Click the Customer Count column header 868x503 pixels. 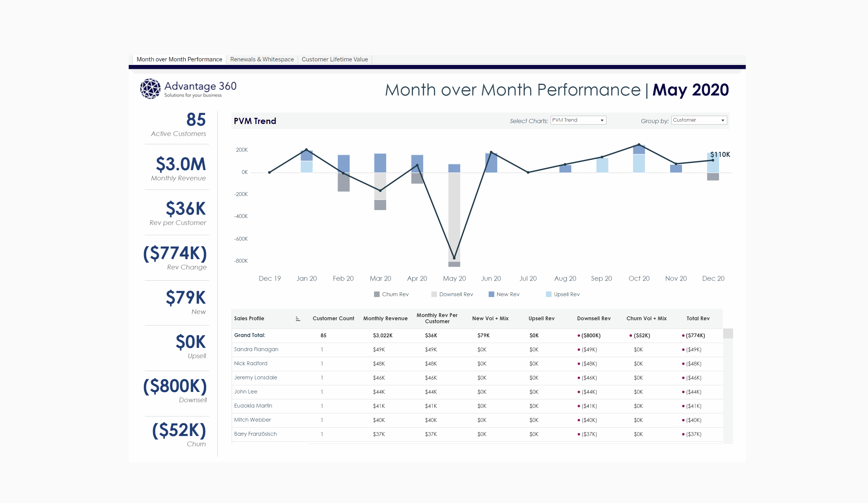[x=333, y=318]
